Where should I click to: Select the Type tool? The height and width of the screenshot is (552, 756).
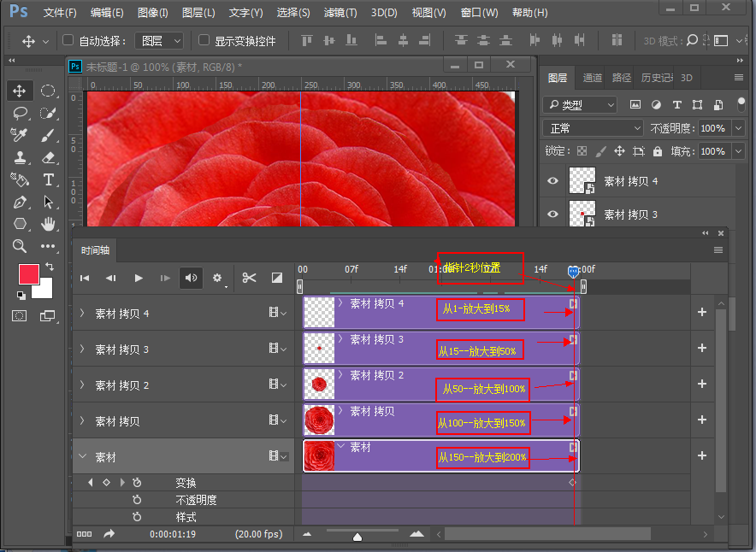pos(49,179)
